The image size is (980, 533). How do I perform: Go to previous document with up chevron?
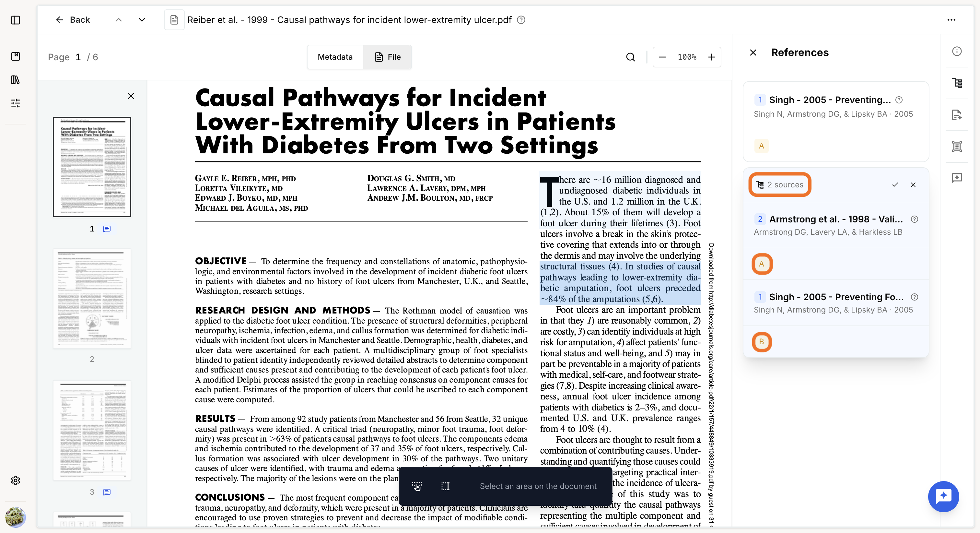click(119, 20)
